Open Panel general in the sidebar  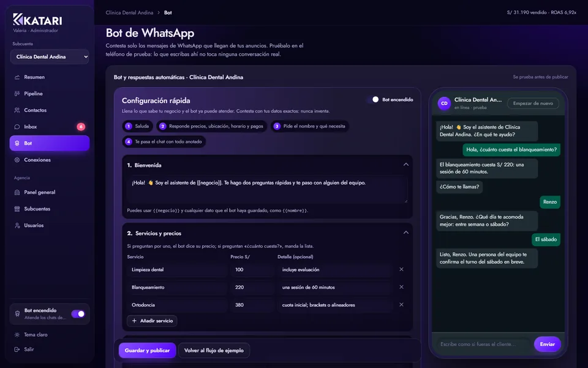coord(50,192)
